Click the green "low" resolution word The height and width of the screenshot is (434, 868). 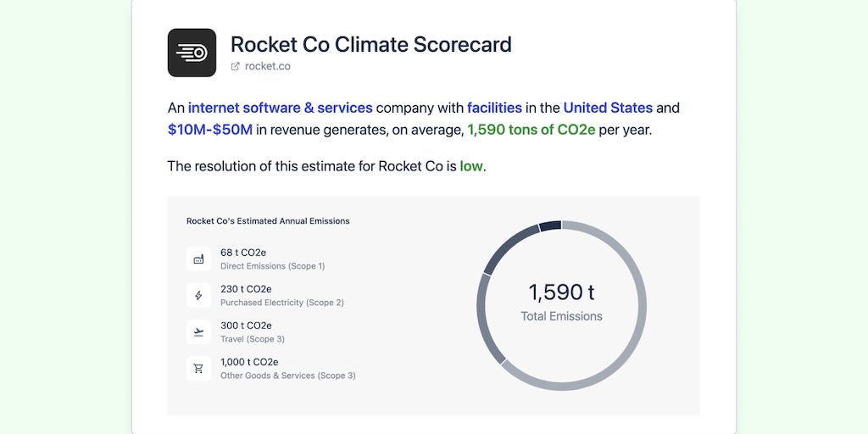coord(471,166)
